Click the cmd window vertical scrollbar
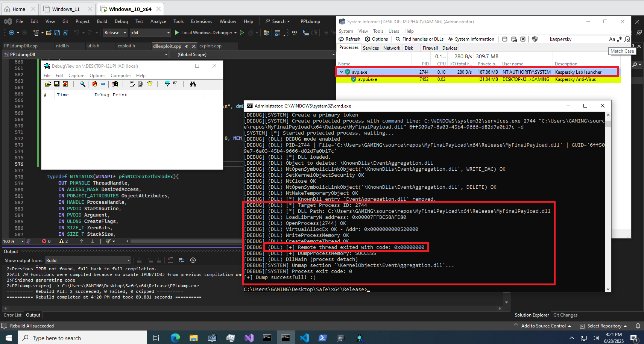 pos(608,202)
